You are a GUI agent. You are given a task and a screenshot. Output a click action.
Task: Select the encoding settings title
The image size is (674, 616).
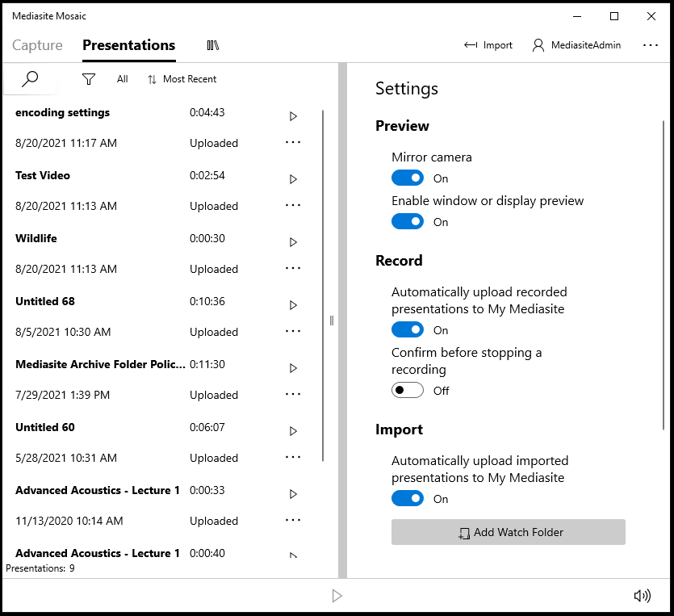point(63,113)
